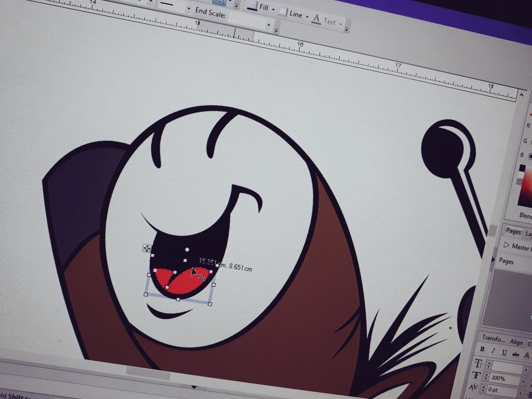This screenshot has height=399, width=532.
Task: Click the 100% text scale field
Action: [x=506, y=378]
